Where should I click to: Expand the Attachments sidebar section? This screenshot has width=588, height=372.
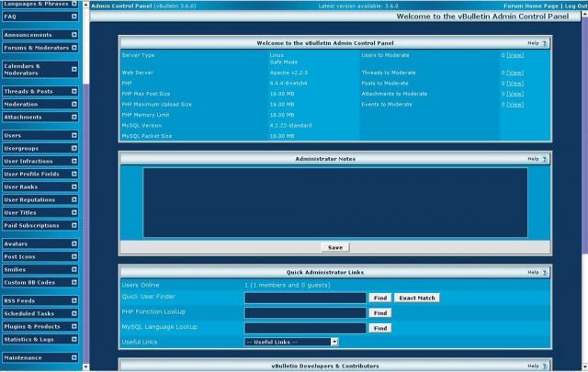click(x=73, y=117)
